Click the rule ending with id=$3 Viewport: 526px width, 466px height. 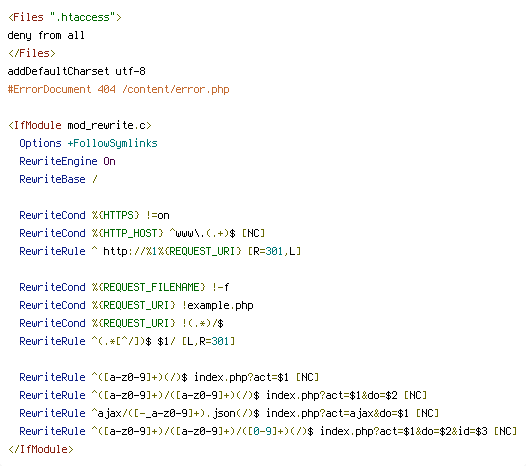tap(268, 431)
